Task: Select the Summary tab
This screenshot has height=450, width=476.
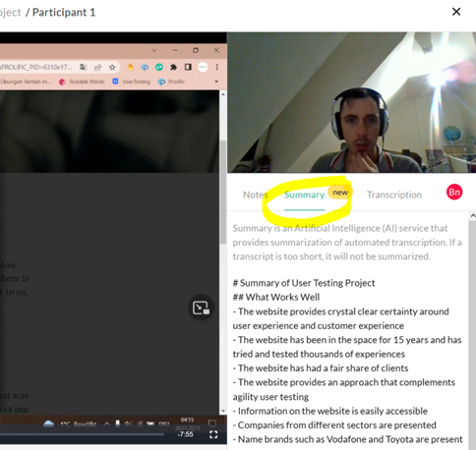Action: click(304, 195)
